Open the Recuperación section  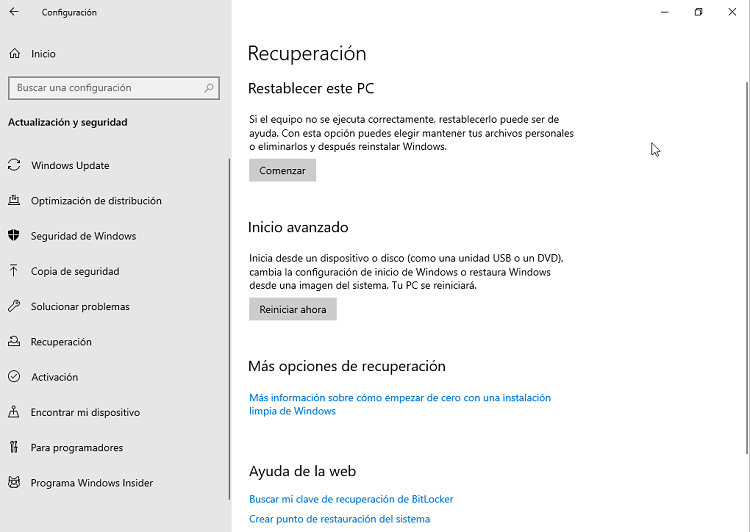[61, 342]
